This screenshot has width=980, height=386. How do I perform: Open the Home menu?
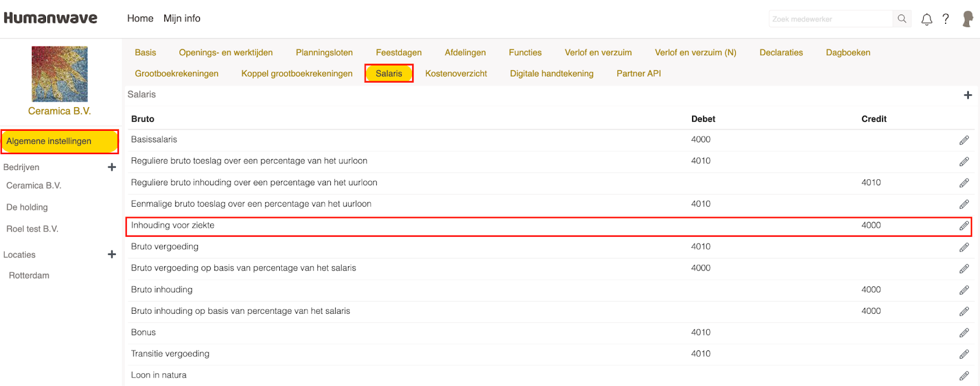(x=140, y=18)
